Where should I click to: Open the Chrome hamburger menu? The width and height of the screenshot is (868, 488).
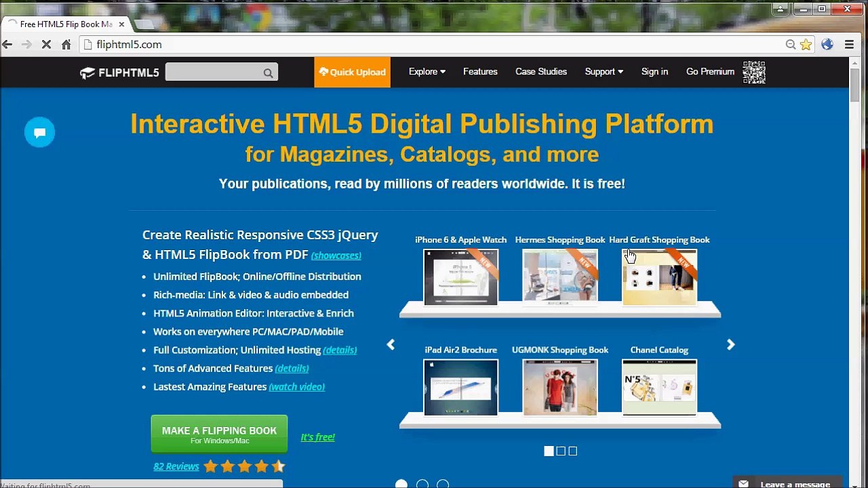(849, 45)
